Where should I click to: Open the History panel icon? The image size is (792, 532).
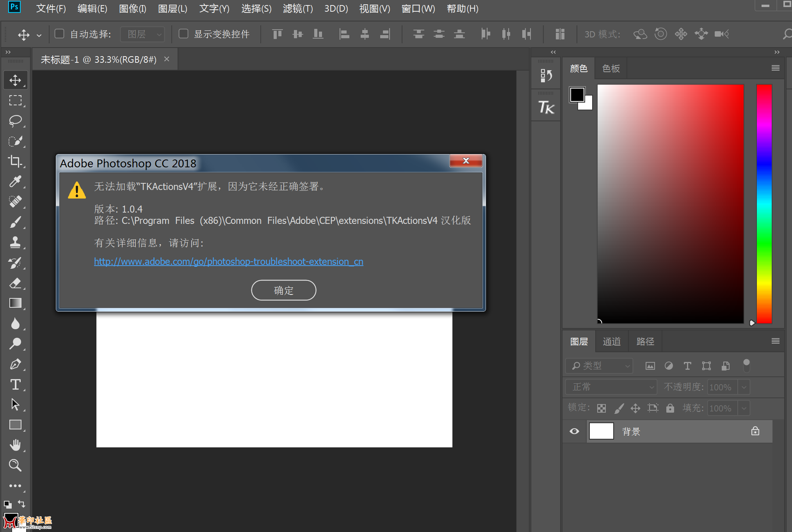[x=546, y=75]
